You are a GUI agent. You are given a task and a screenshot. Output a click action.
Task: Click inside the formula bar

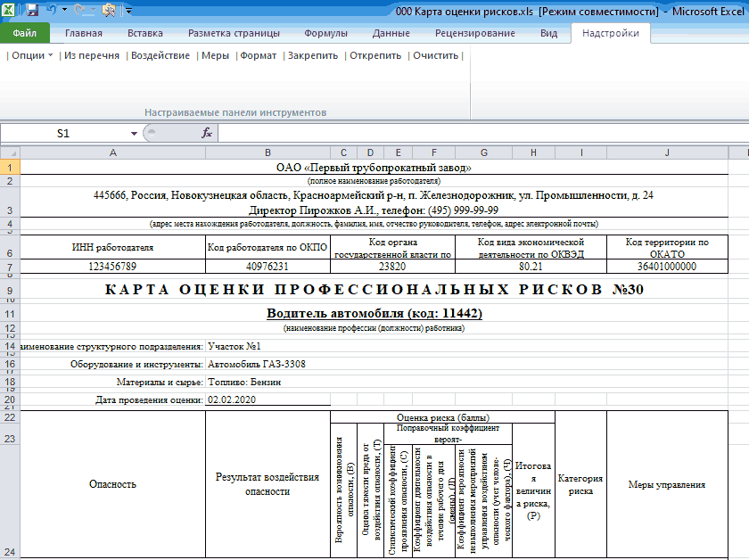482,133
